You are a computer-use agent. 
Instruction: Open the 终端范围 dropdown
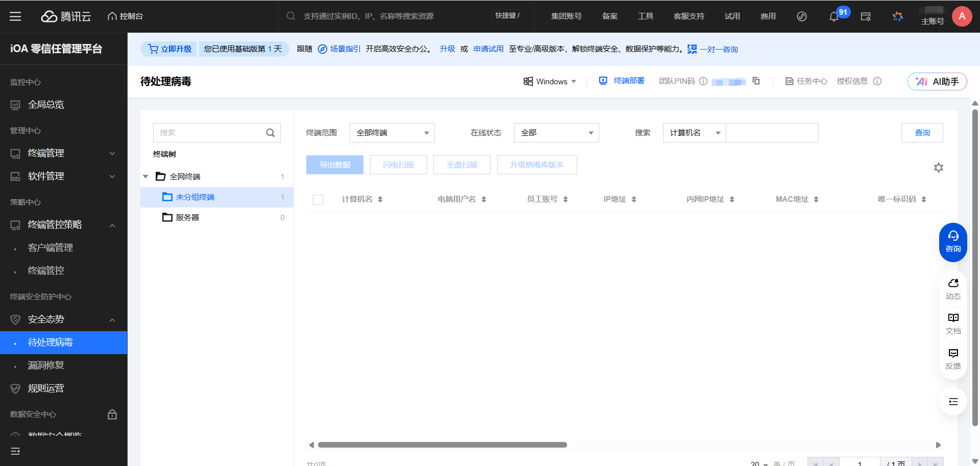(392, 133)
